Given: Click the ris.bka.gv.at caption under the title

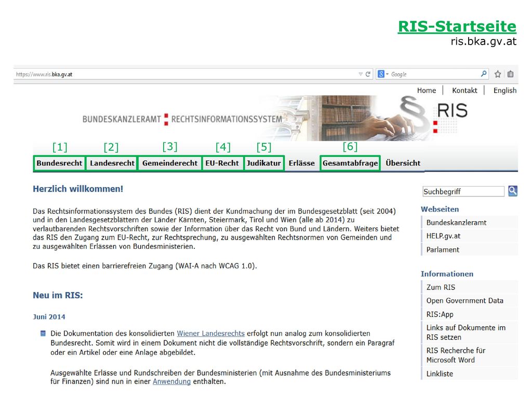Looking at the screenshot, I should [x=484, y=42].
